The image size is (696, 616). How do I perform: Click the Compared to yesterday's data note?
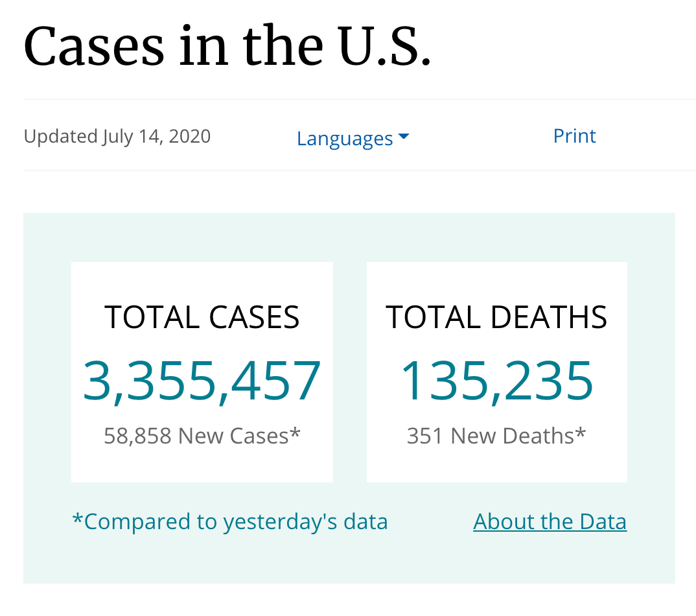pyautogui.click(x=230, y=522)
